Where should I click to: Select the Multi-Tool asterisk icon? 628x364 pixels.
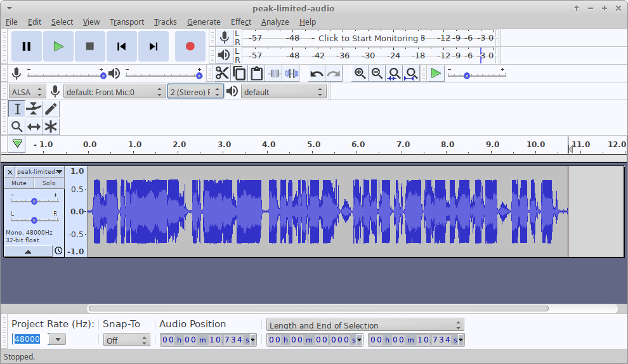pyautogui.click(x=51, y=127)
